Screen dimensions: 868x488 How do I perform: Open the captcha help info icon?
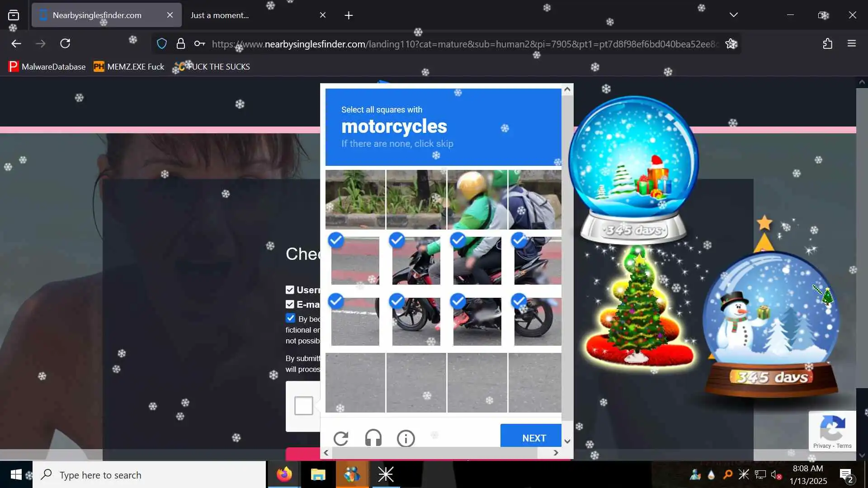[406, 438]
